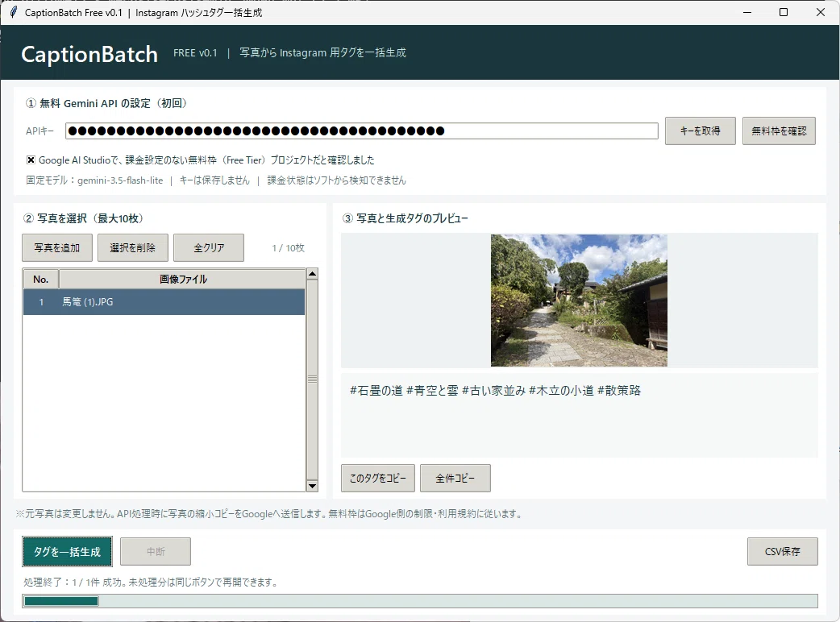Viewport: 840px width, 622px height.
Task: Click the progress bar at bottom
Action: [x=420, y=600]
